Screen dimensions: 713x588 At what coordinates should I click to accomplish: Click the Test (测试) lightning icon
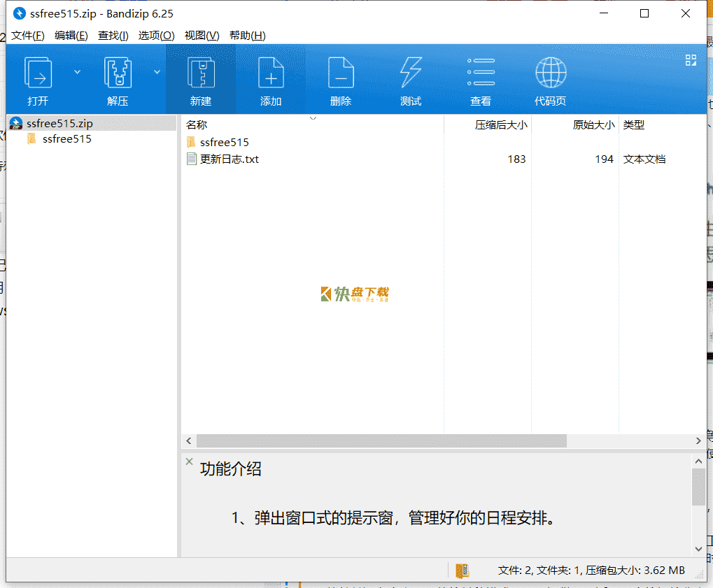(411, 73)
